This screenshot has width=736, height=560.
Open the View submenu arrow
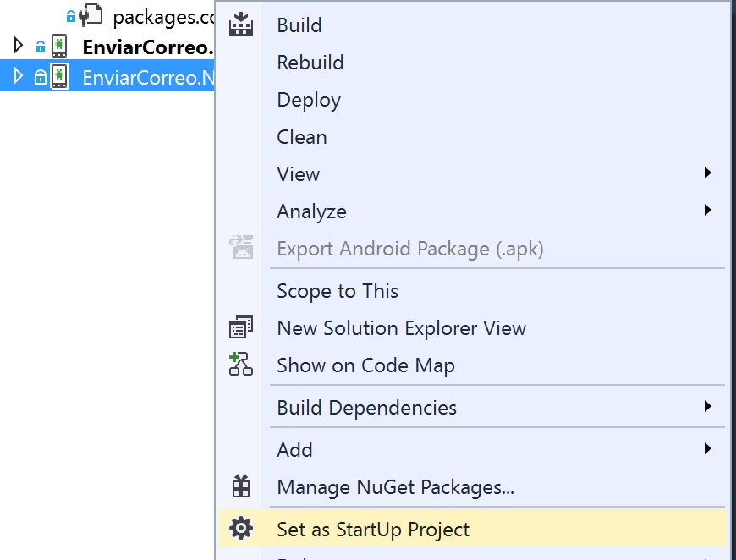tap(707, 173)
